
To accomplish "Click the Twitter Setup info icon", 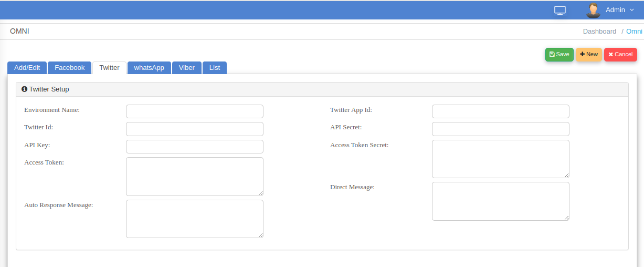I will click(x=24, y=89).
